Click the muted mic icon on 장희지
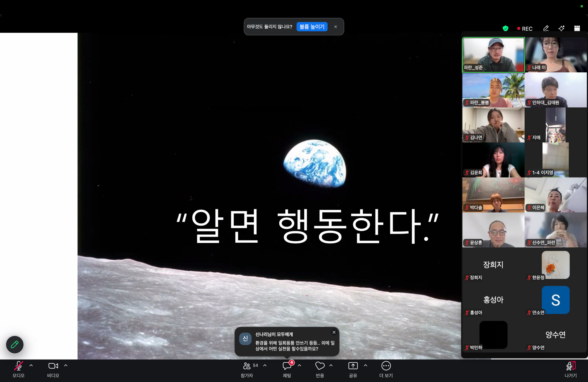 click(467, 278)
